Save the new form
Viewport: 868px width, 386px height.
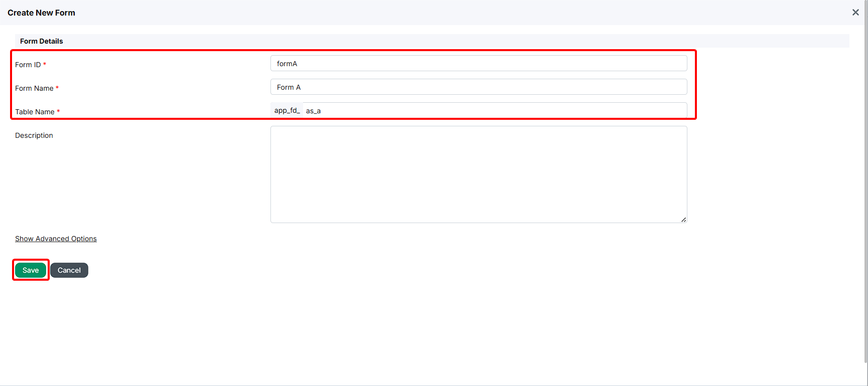click(31, 270)
